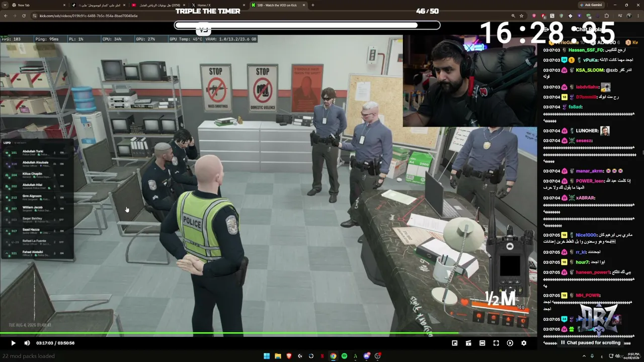
Task: Click username manar_akrm in chat
Action: (x=590, y=171)
